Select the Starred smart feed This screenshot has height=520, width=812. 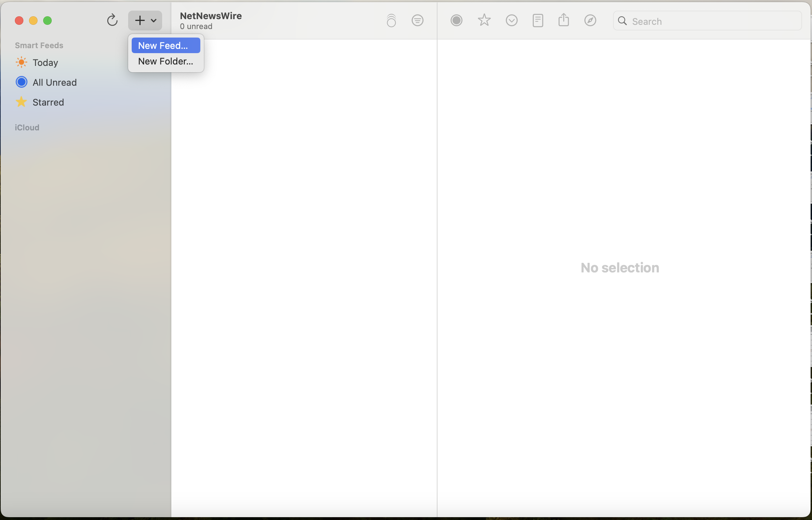pos(48,102)
